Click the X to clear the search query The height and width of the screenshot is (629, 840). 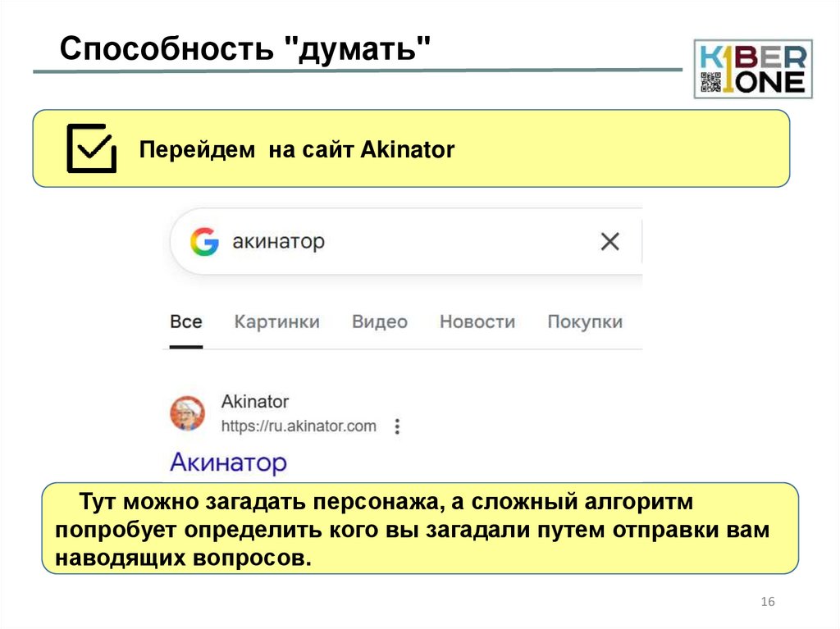[609, 240]
